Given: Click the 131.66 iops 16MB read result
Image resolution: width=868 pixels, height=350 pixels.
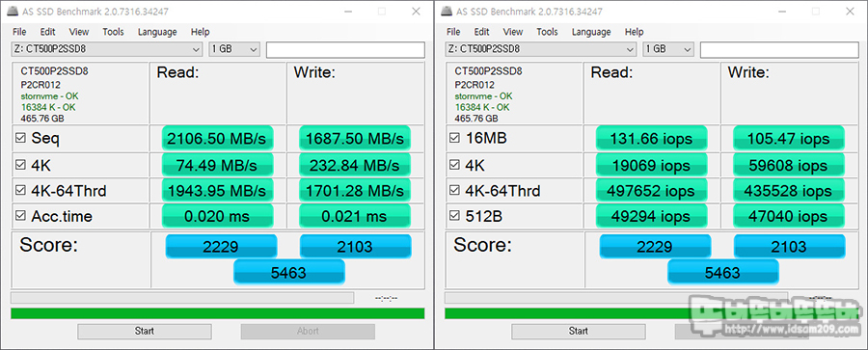Looking at the screenshot, I should [x=652, y=139].
